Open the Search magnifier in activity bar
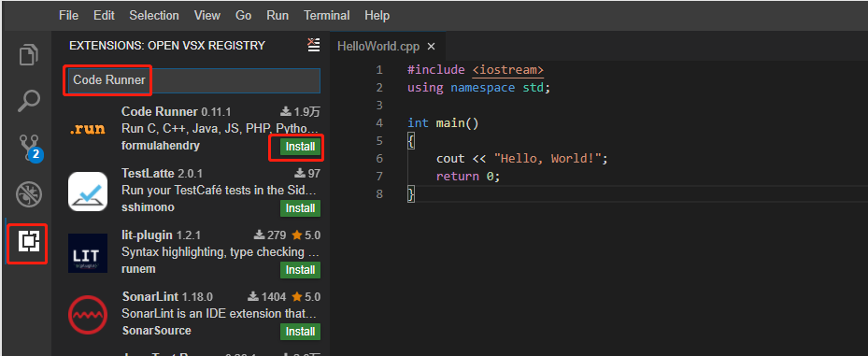Viewport: 868px width, 356px height. [x=29, y=101]
